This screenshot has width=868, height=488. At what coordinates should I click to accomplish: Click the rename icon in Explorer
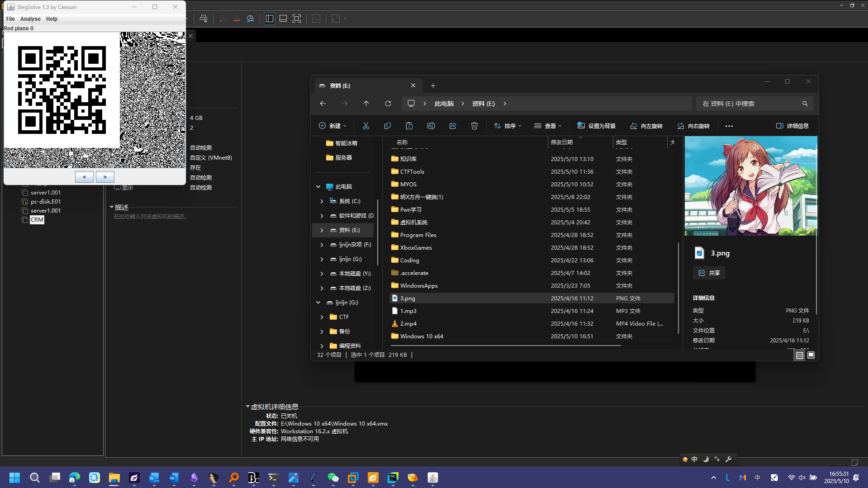pos(431,126)
